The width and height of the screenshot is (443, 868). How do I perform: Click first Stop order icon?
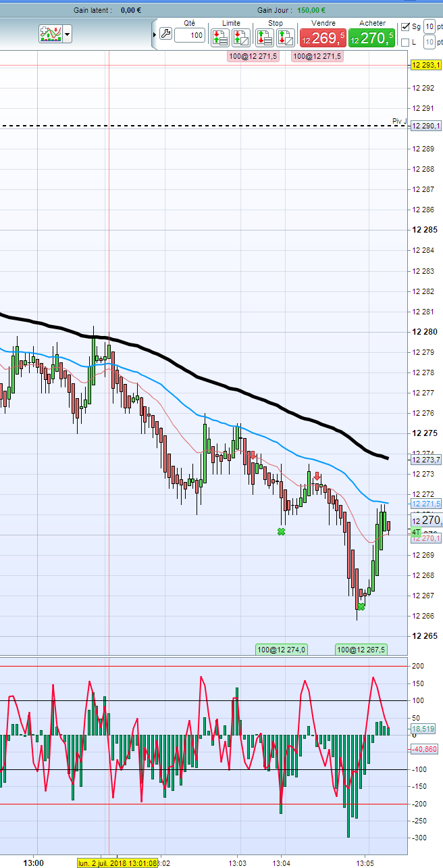tap(264, 37)
